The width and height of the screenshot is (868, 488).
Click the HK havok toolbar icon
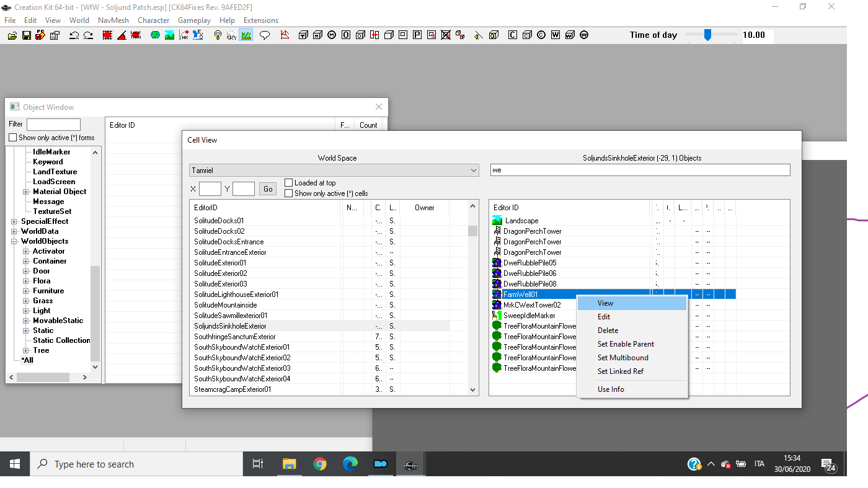(x=184, y=35)
